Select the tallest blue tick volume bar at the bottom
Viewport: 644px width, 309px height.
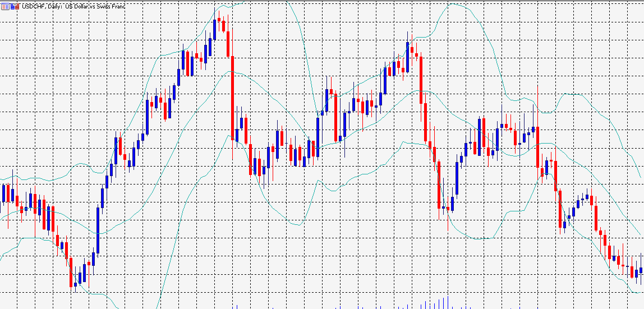[x=448, y=303]
